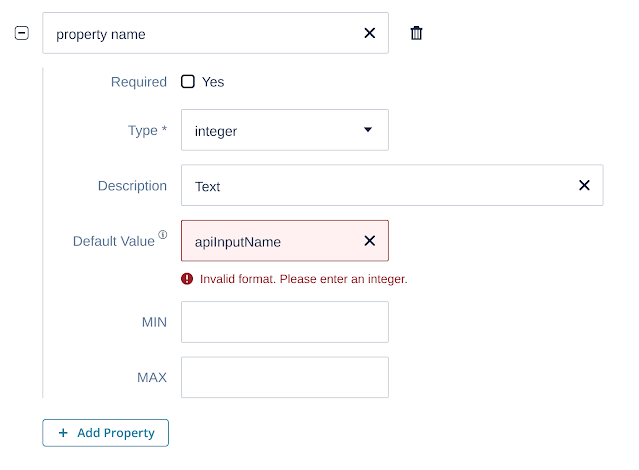Screen dimensions: 639x470
Task: Click the invalid format error message
Action: click(x=303, y=279)
